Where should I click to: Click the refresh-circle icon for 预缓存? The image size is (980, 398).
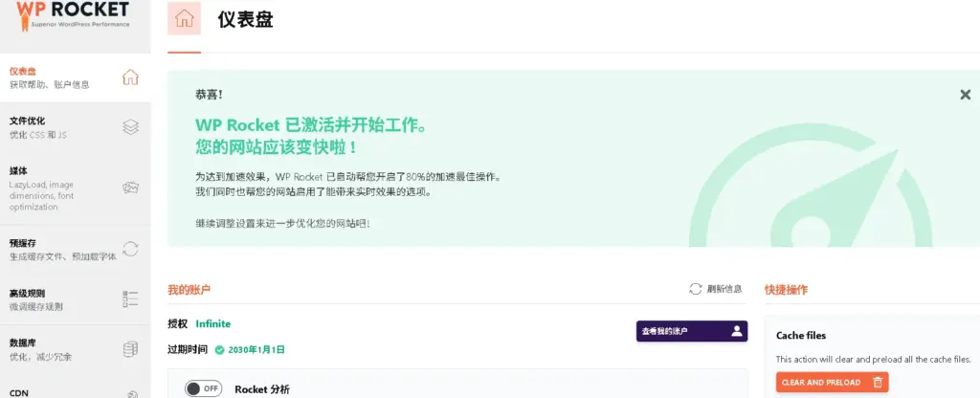130,249
